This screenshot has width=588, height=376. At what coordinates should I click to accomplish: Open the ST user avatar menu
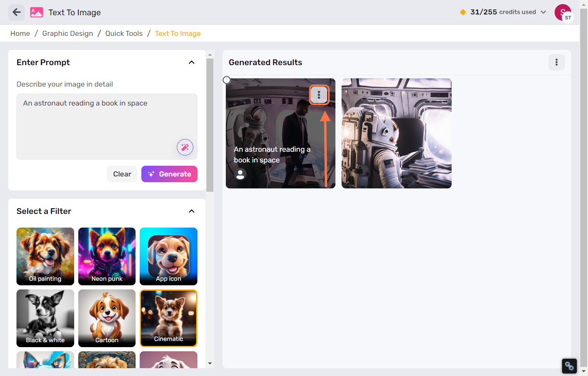(563, 13)
